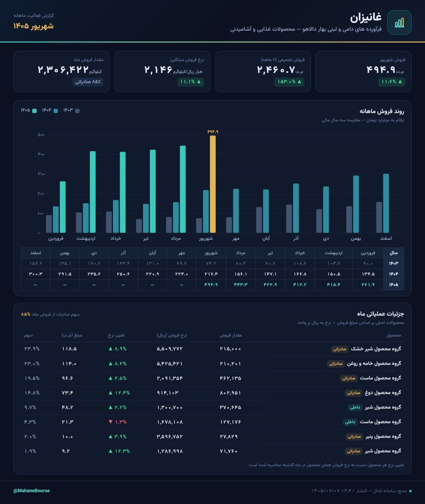Click the ۸۰۲,۹۵۱ sales quantity value
This screenshot has height=504, width=425.
(230, 393)
